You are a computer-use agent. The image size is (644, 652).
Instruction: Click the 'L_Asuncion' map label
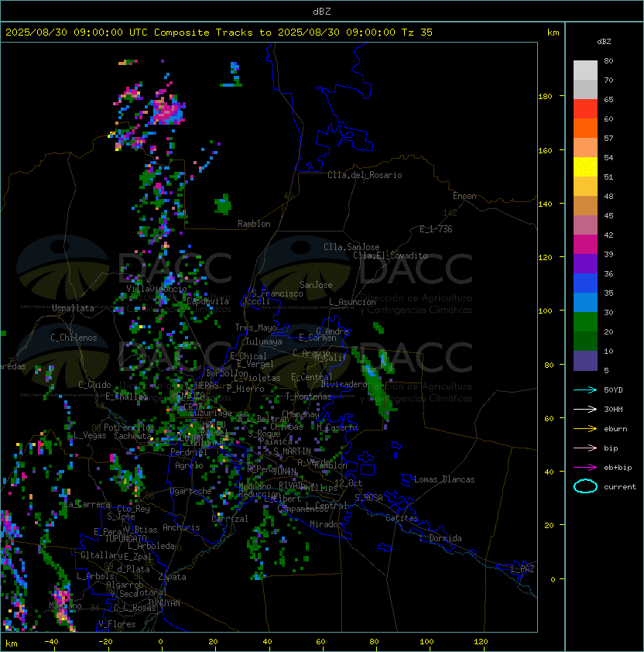[352, 302]
